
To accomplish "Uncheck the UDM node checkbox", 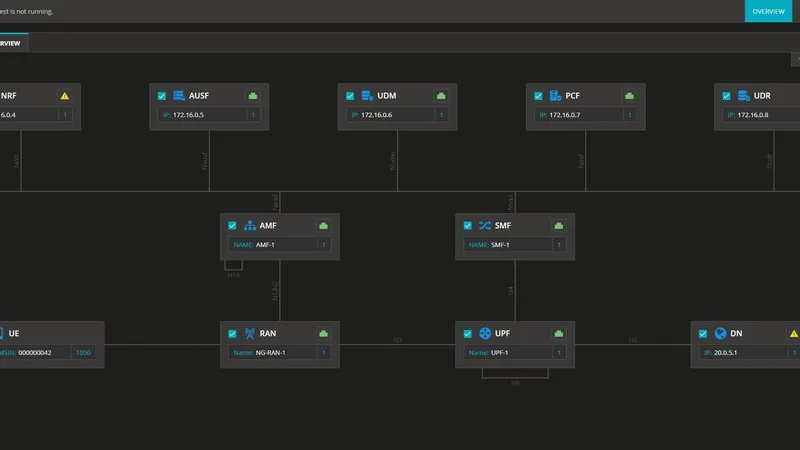I will click(x=350, y=96).
